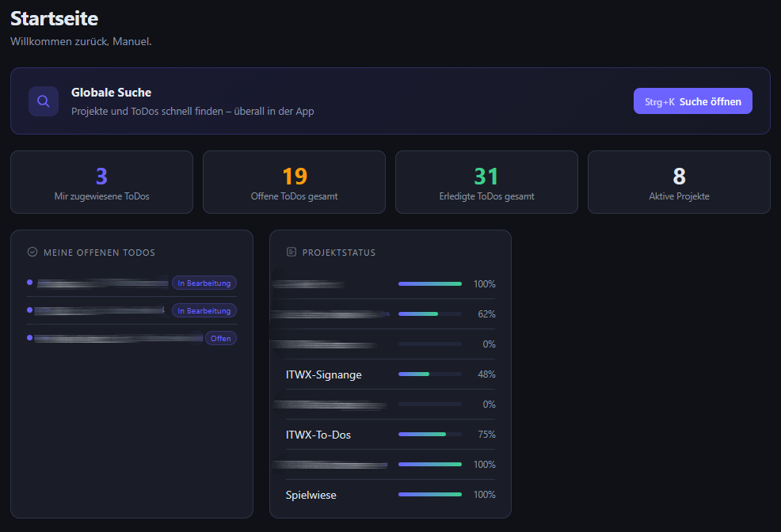Viewport: 781px width, 532px height.
Task: Click the magnifier search icon
Action: (x=43, y=101)
